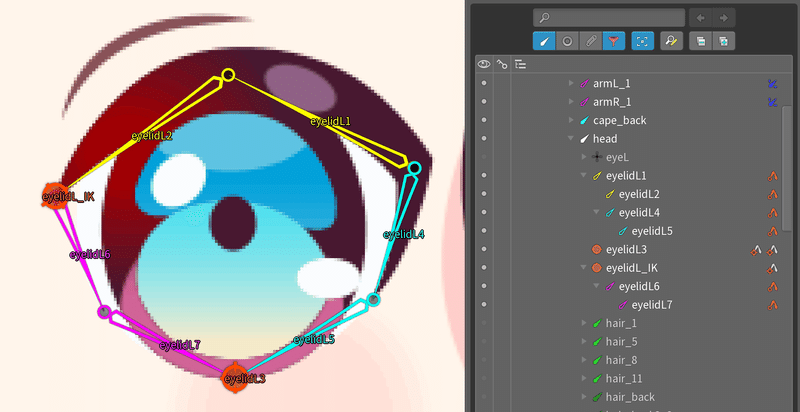The width and height of the screenshot is (800, 412).
Task: Click the IK constraint icon on eyelidL6 row
Action: (772, 287)
